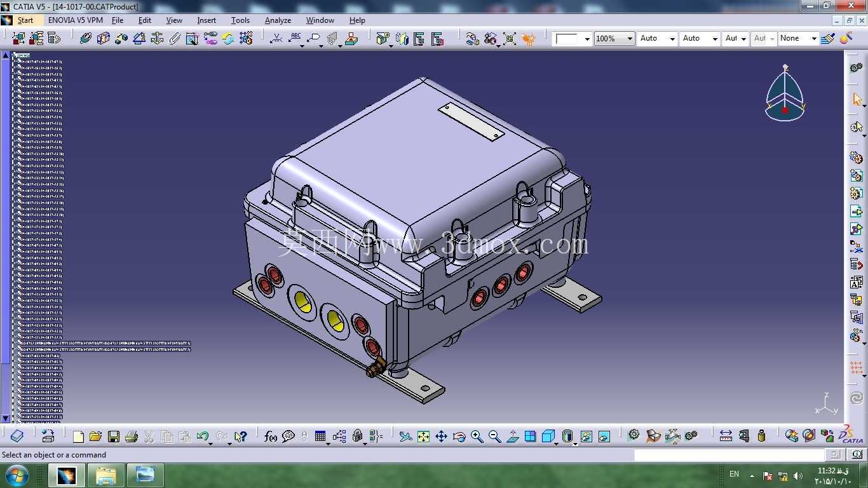Open the Analyze menu
Viewport: 868px width, 488px height.
click(278, 20)
